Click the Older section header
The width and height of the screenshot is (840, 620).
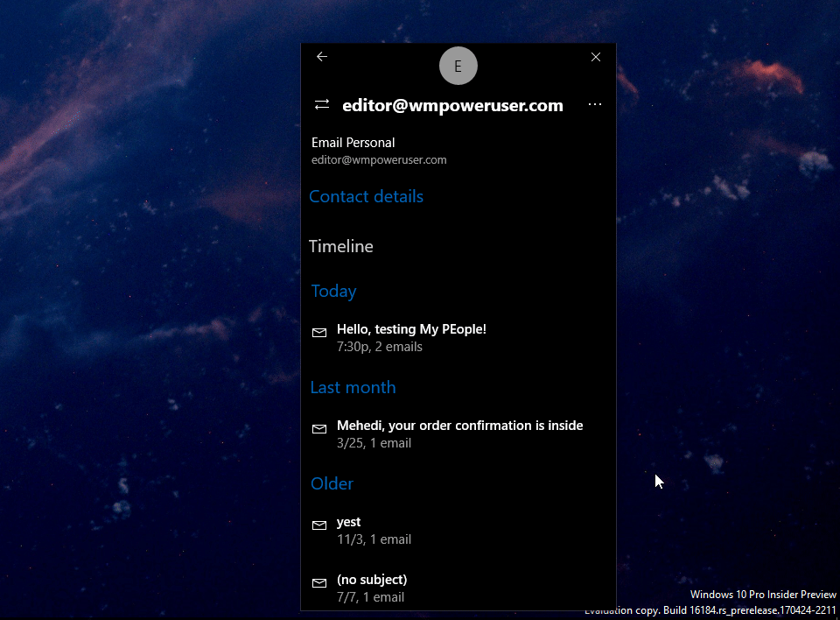click(x=332, y=483)
